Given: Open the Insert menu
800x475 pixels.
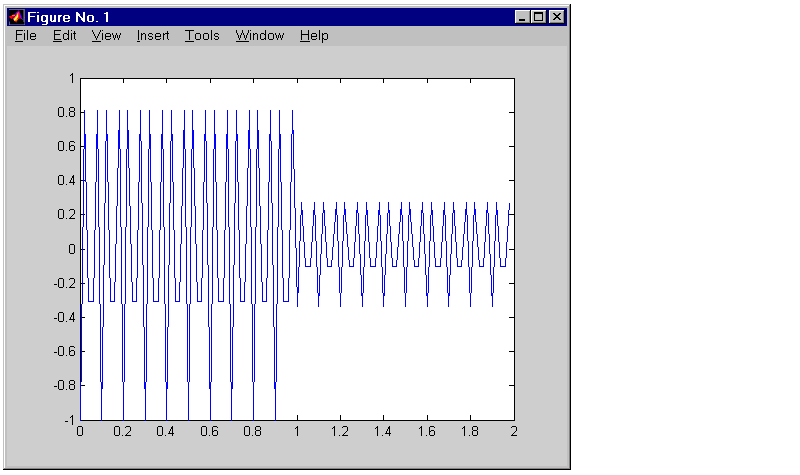Looking at the screenshot, I should pyautogui.click(x=153, y=36).
